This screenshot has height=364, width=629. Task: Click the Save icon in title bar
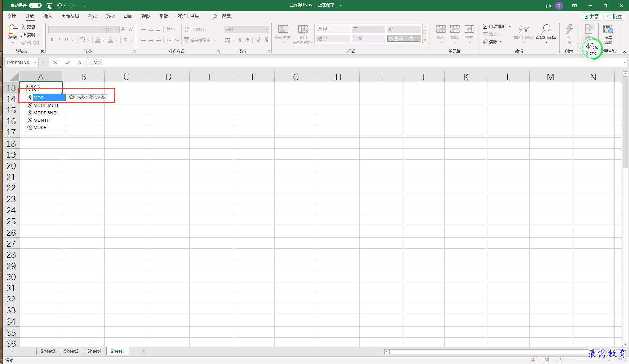[50, 5]
